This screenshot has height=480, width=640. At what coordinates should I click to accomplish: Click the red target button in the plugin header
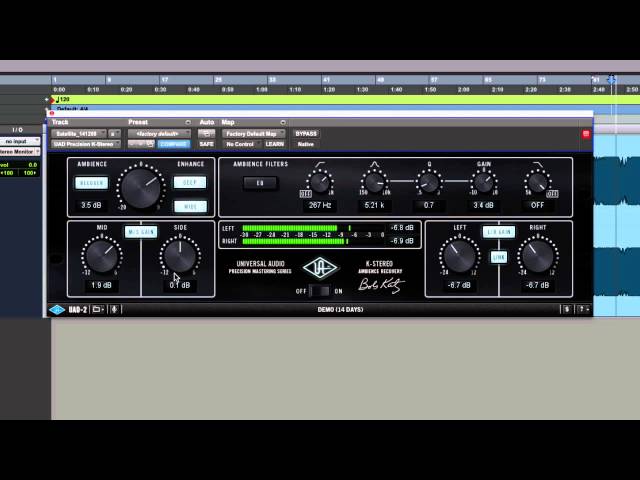pos(586,134)
